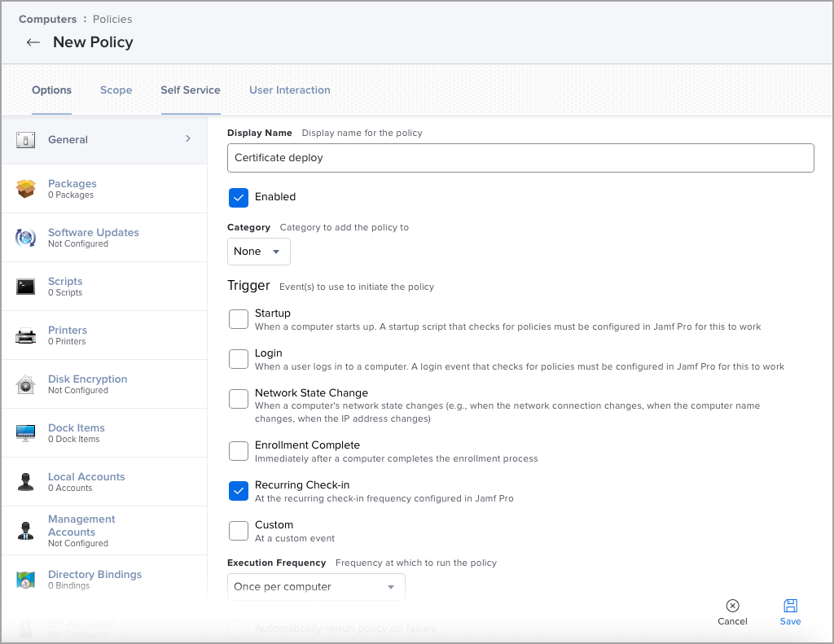Select the Packages sidebar icon
Image resolution: width=834 pixels, height=644 pixels.
27,188
